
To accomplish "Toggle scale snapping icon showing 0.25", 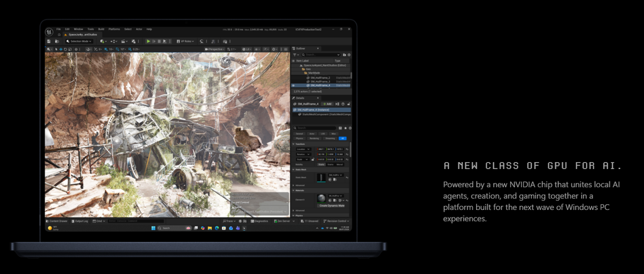I will [130, 49].
